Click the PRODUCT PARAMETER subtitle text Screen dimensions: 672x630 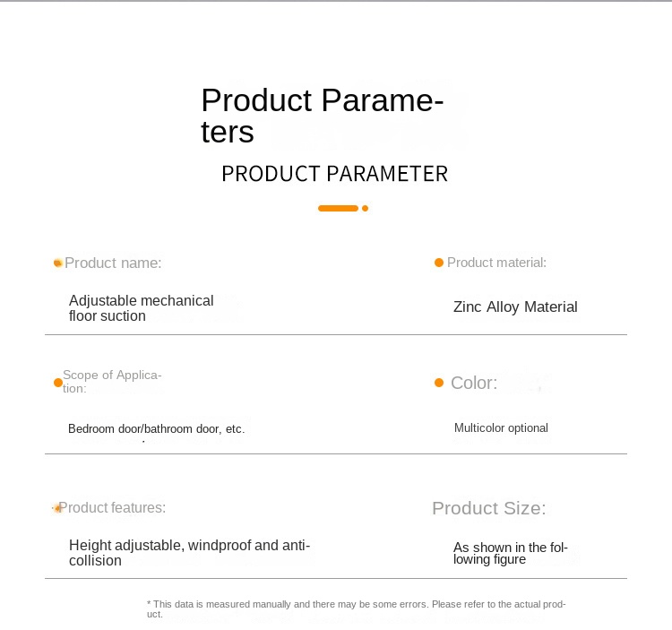(335, 174)
